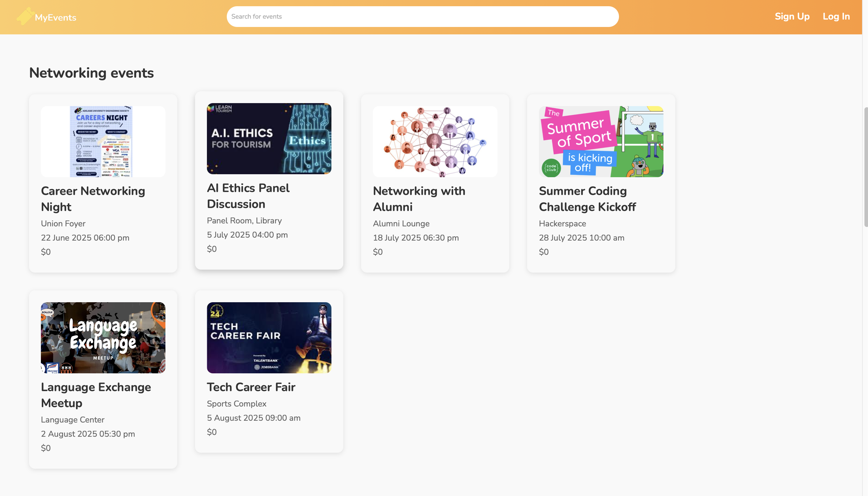Open the Log In page
868x496 pixels.
pos(836,16)
